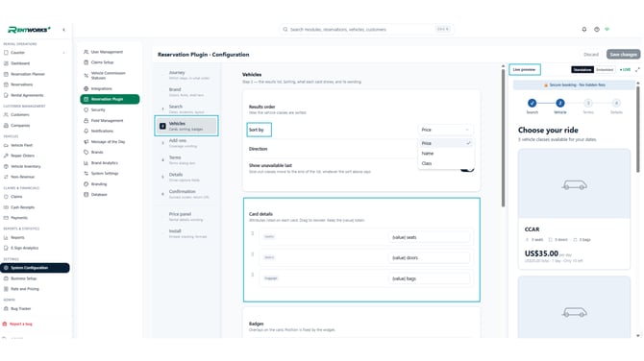Click the Brands tag icon
644x361 pixels.
tap(86, 152)
